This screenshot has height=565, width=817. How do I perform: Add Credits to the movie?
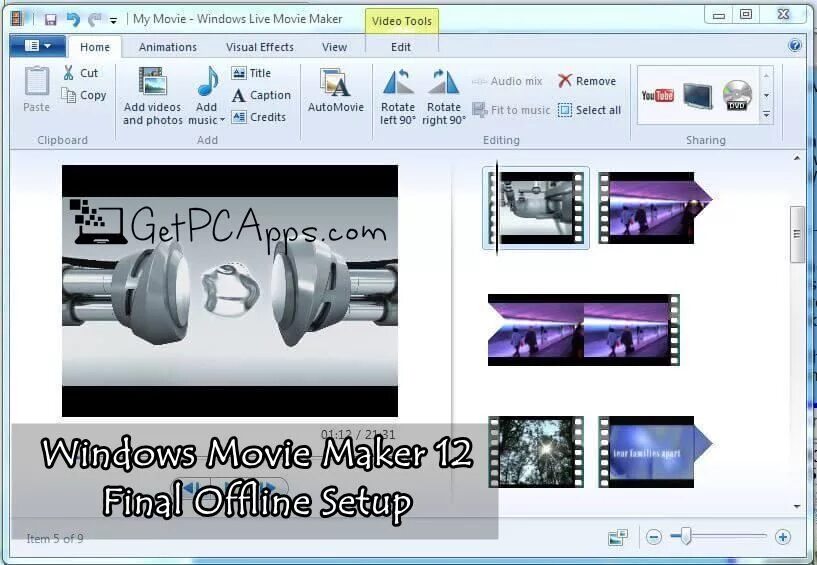pos(258,117)
